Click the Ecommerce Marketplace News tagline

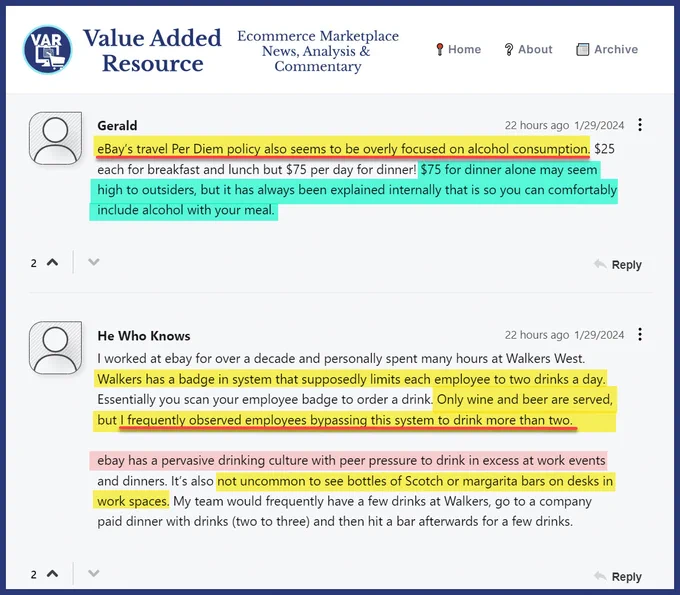(318, 51)
